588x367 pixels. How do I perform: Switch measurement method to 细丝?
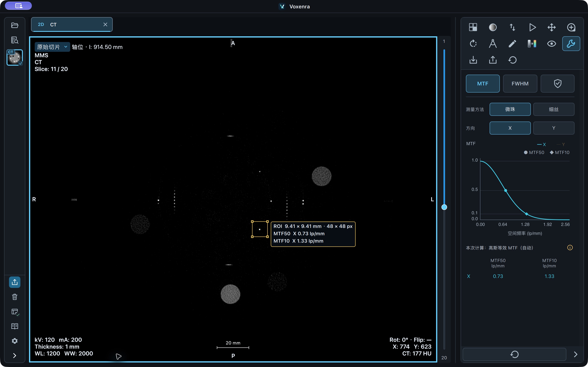554,109
